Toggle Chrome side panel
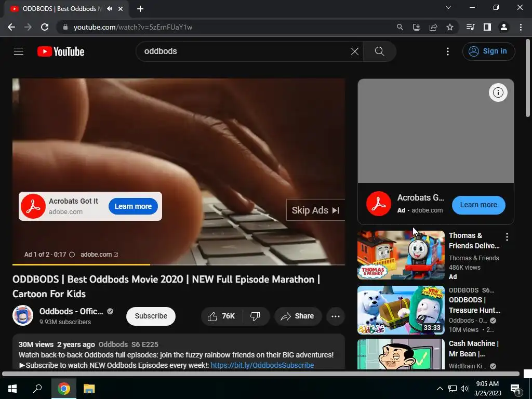Screen dimensions: 532x399 tap(487, 27)
